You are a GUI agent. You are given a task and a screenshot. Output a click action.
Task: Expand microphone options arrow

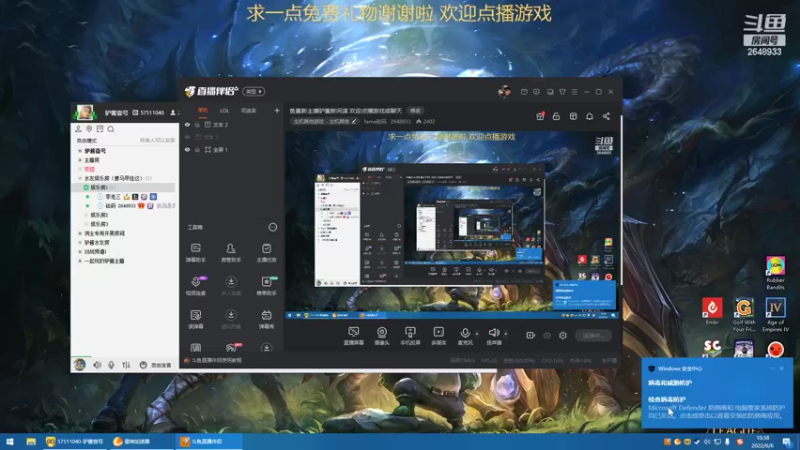point(477,334)
